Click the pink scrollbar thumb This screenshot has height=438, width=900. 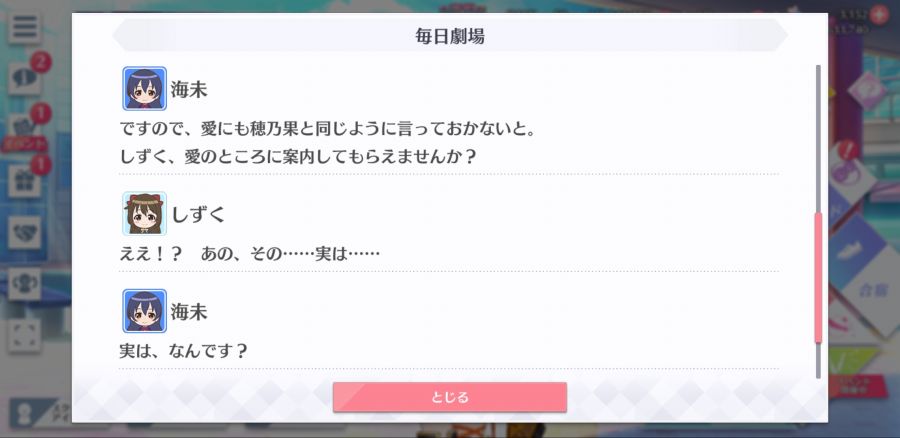pos(818,278)
